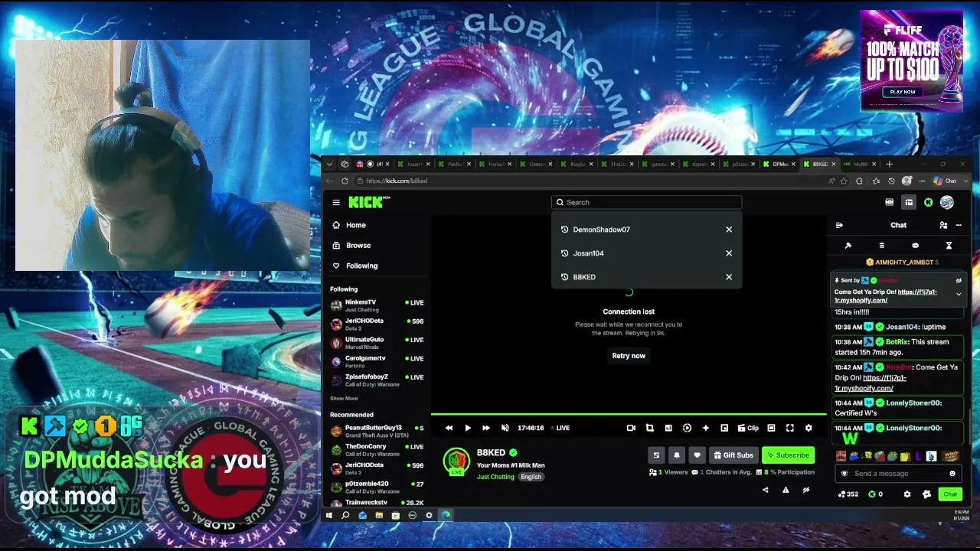Click the browser address bar URL
Screen dimensions: 980x551
click(x=397, y=181)
